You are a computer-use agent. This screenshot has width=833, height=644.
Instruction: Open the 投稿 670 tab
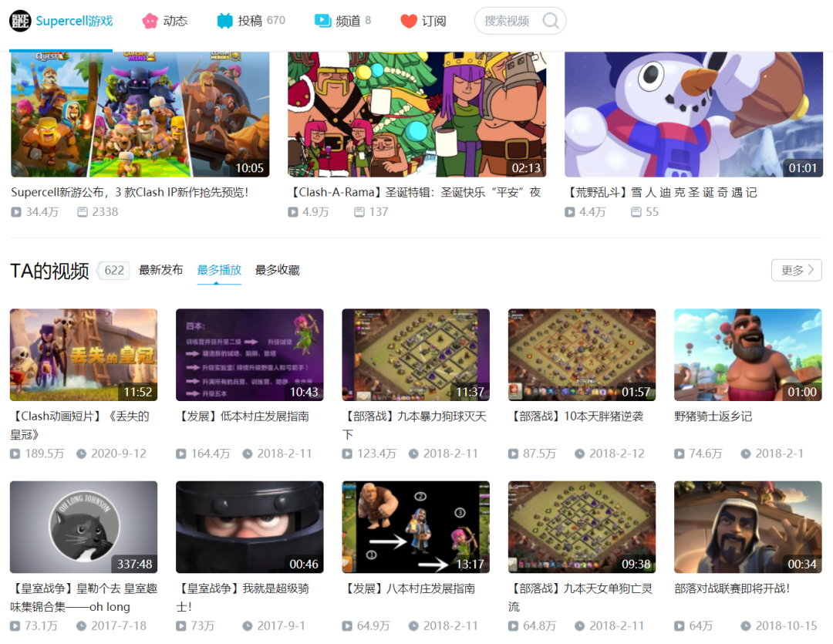(x=251, y=21)
